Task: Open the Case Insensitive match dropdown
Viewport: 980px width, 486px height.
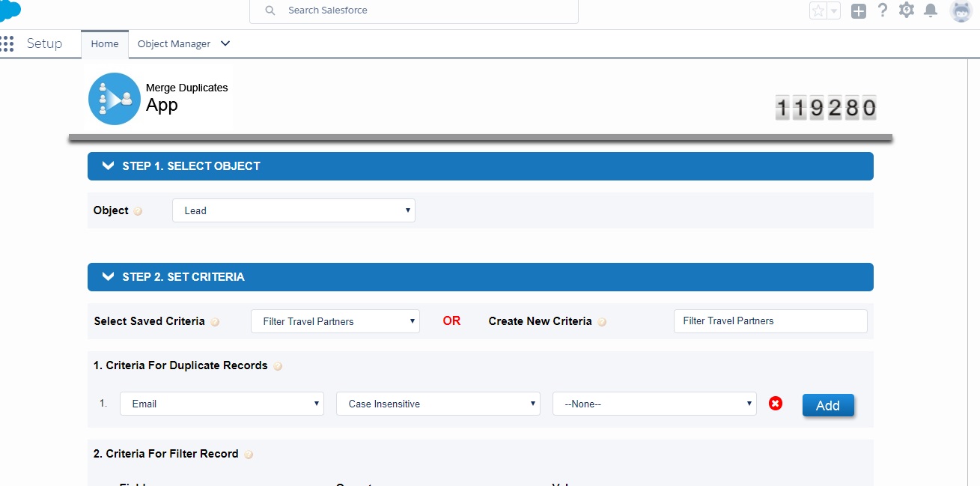Action: (438, 404)
